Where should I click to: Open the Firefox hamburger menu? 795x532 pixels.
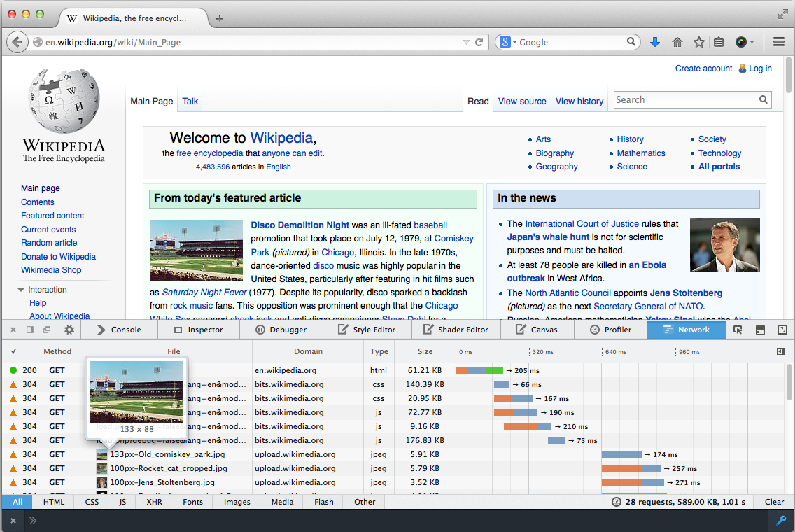[x=778, y=42]
